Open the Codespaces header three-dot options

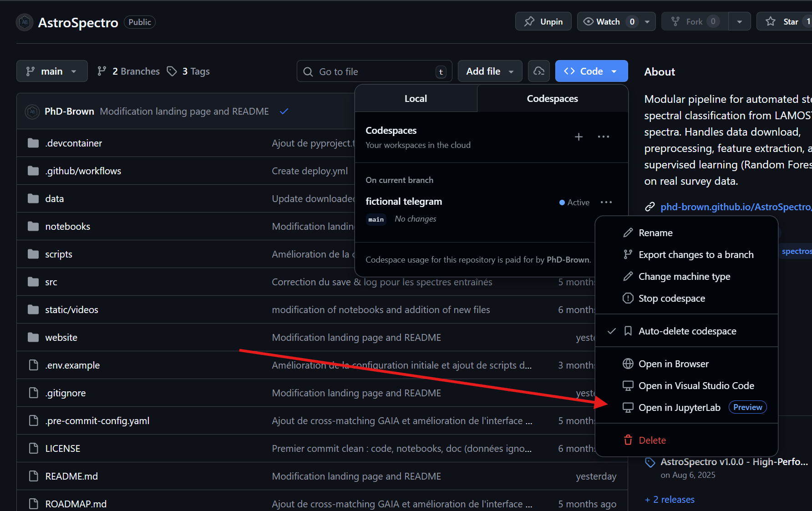603,137
